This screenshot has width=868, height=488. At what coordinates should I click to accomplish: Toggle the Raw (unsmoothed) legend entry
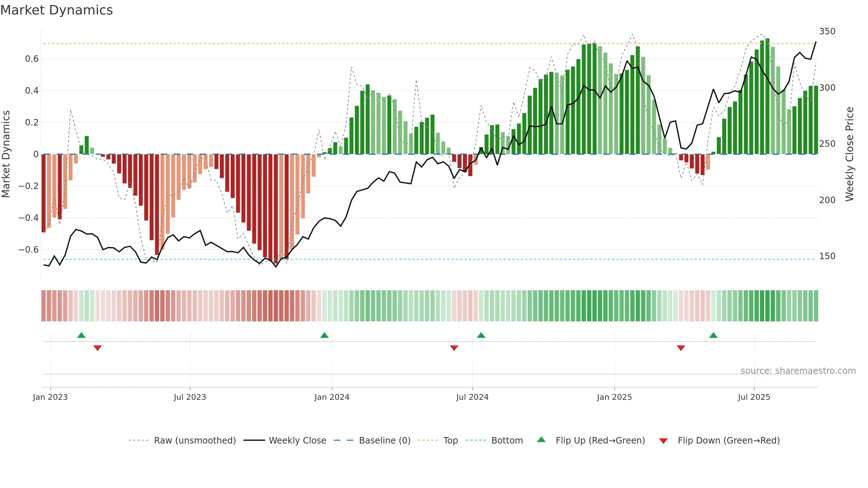coord(182,440)
